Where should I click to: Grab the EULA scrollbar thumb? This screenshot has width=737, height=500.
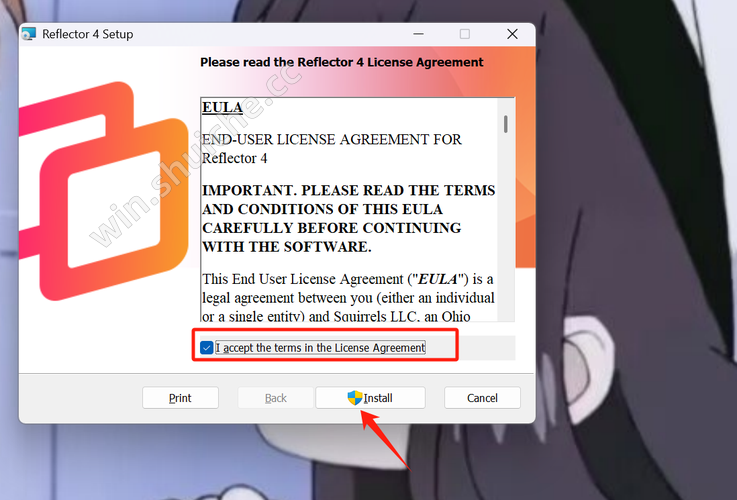coord(506,124)
